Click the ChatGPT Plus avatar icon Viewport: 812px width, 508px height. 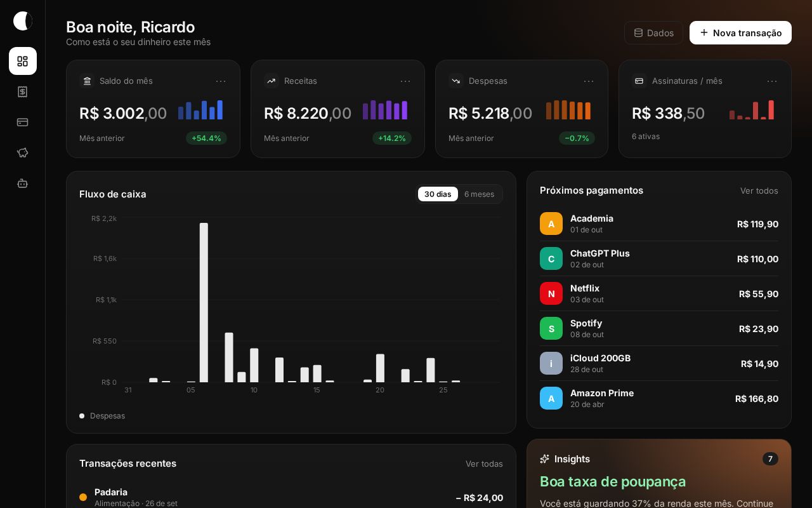pyautogui.click(x=551, y=258)
